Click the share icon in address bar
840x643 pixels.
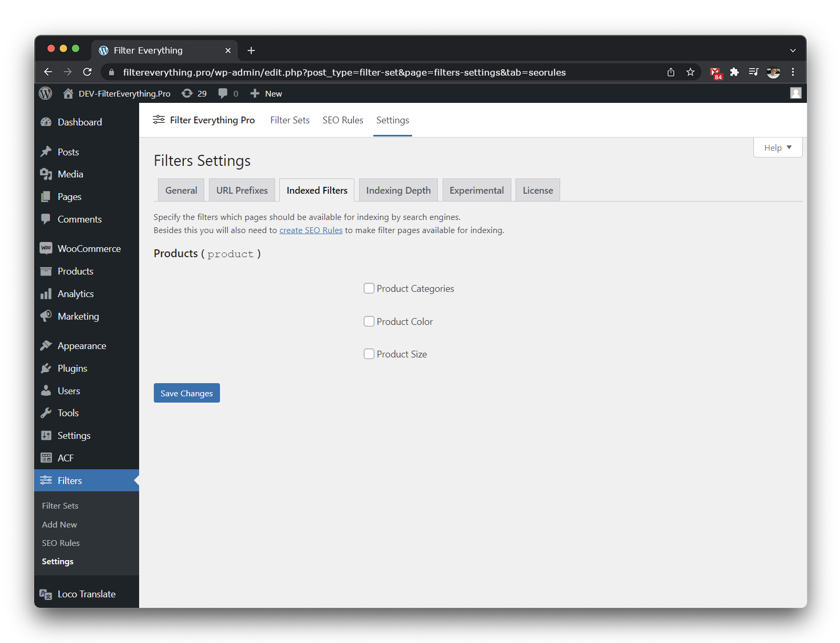[x=671, y=72]
